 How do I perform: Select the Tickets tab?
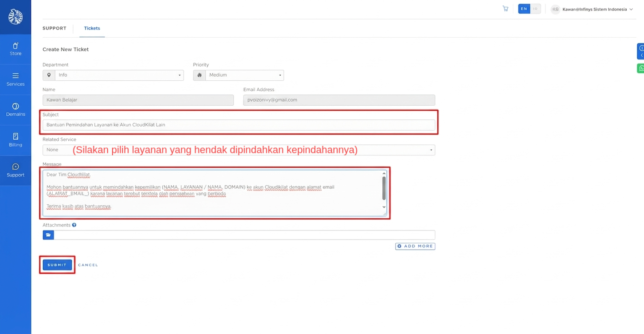pos(92,28)
